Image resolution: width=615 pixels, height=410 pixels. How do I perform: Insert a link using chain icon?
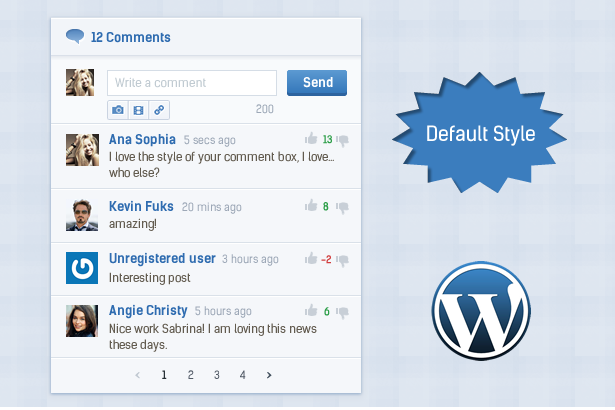pos(159,110)
